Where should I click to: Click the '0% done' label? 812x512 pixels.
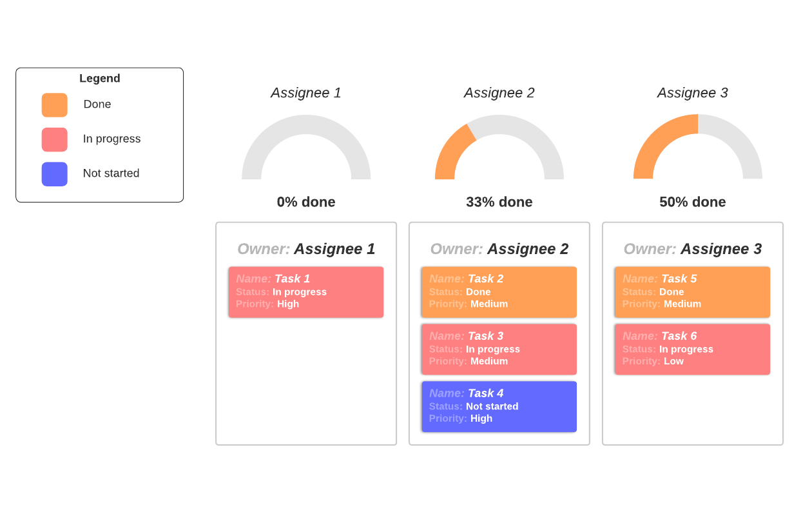click(x=306, y=202)
